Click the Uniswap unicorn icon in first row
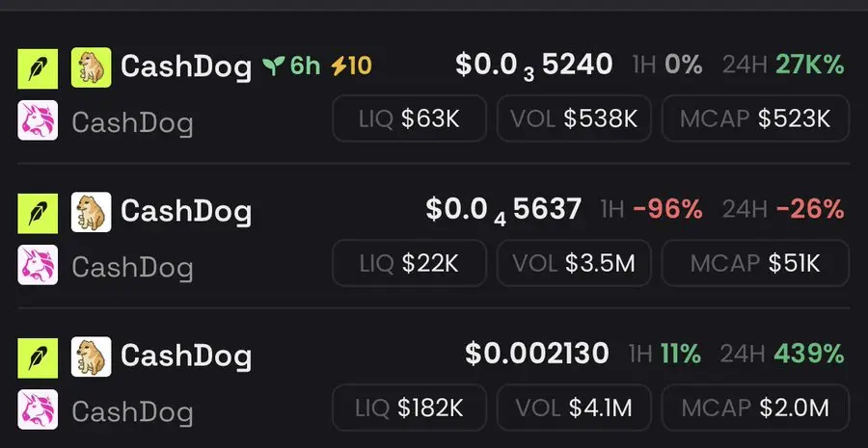The image size is (868, 448). tap(38, 120)
